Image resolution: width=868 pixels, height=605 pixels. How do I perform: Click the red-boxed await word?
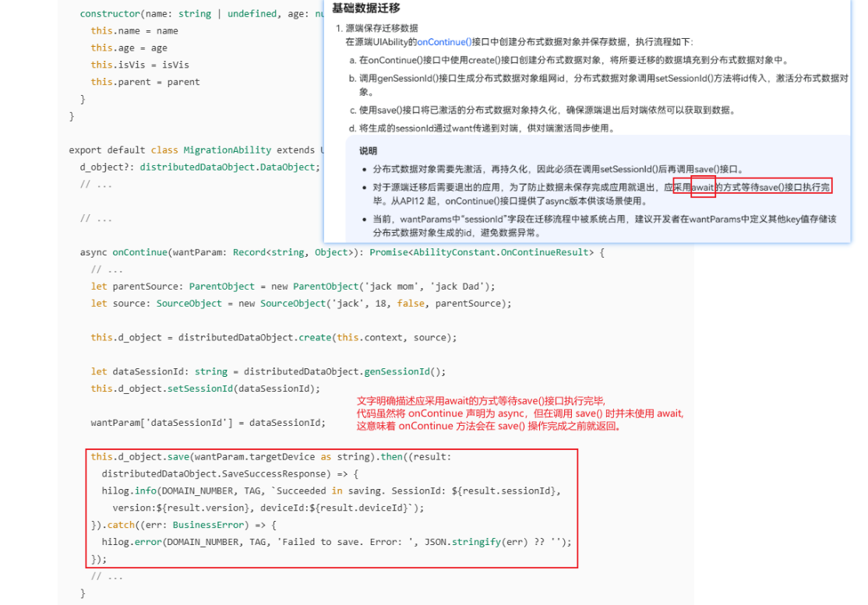tap(703, 188)
